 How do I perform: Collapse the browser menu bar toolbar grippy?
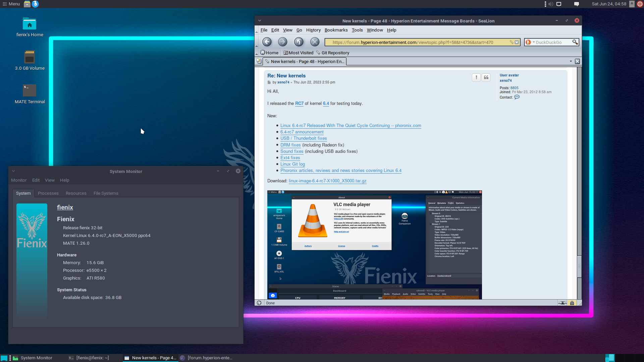(257, 30)
